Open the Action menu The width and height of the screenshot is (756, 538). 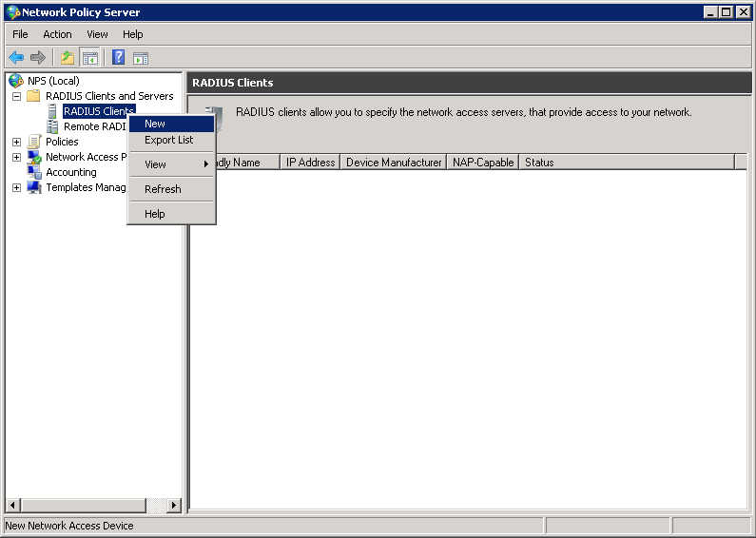(x=57, y=34)
